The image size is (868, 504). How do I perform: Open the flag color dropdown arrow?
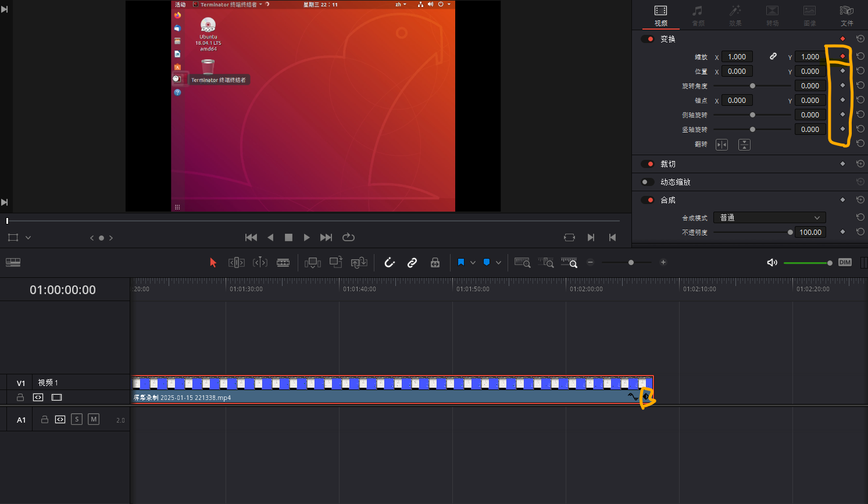click(473, 263)
